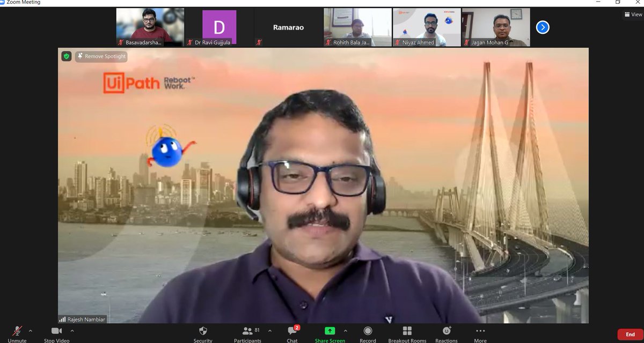Screen dimensions: 644x343
Task: Show next participants with blue arrow
Action: point(543,27)
